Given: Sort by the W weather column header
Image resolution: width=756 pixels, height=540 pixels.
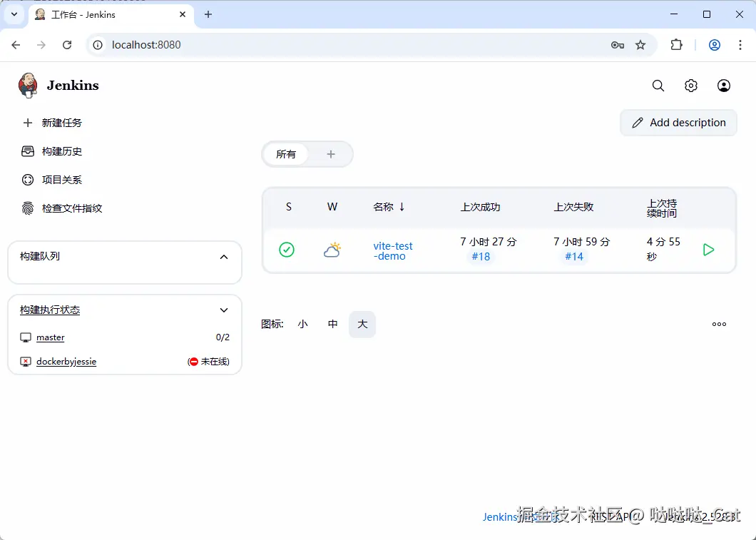Looking at the screenshot, I should pos(332,207).
